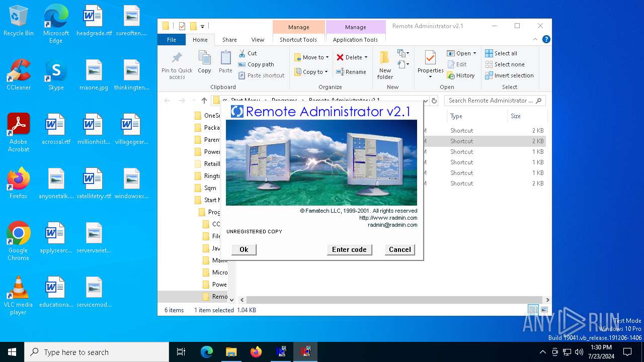Click the Edit ribbon item

(457, 64)
